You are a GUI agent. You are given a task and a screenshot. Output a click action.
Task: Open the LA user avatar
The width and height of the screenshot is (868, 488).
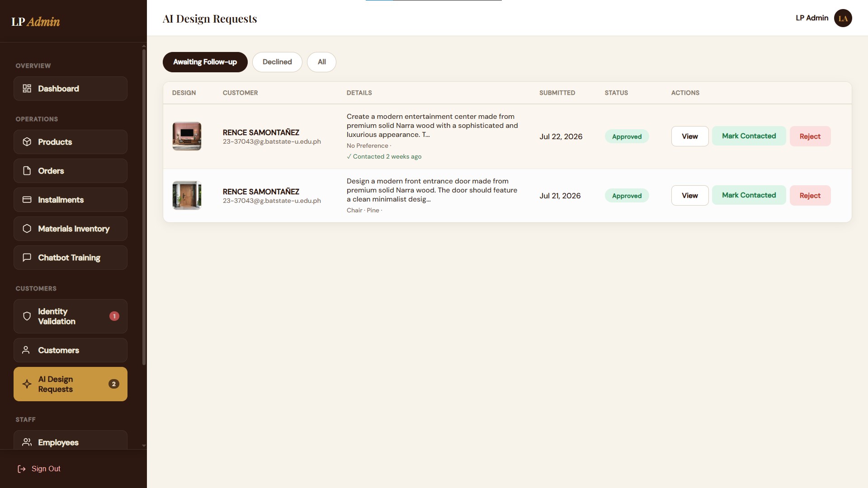point(843,18)
